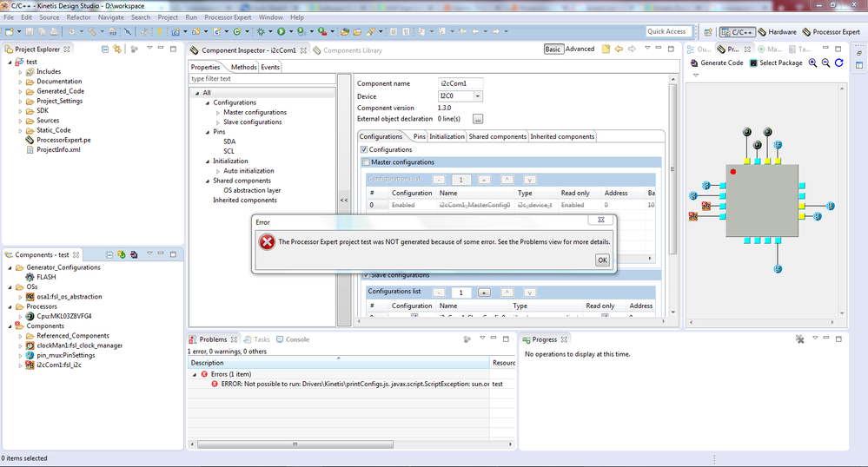This screenshot has height=467, width=868.
Task: Toggle the Master configurations checkbox
Action: (366, 162)
